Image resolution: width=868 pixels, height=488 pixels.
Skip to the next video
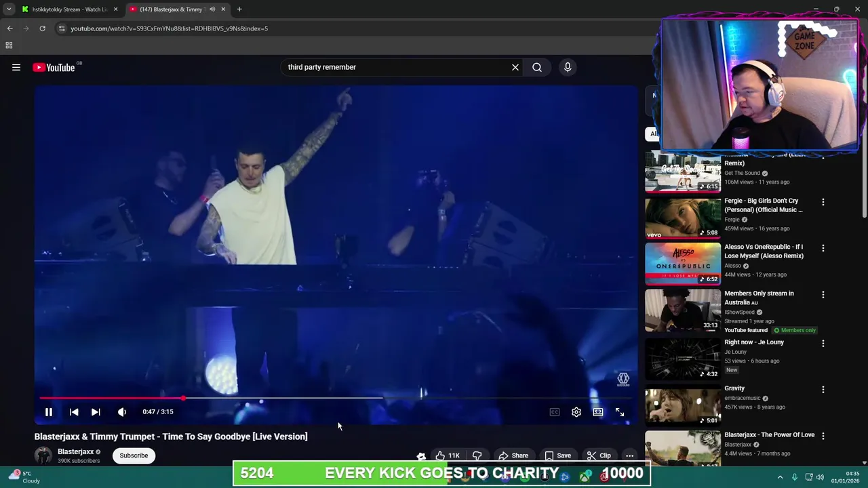click(96, 411)
